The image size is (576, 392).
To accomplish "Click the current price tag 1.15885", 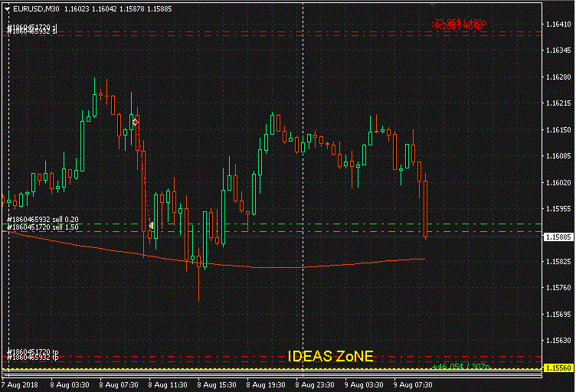I will tap(558, 237).
